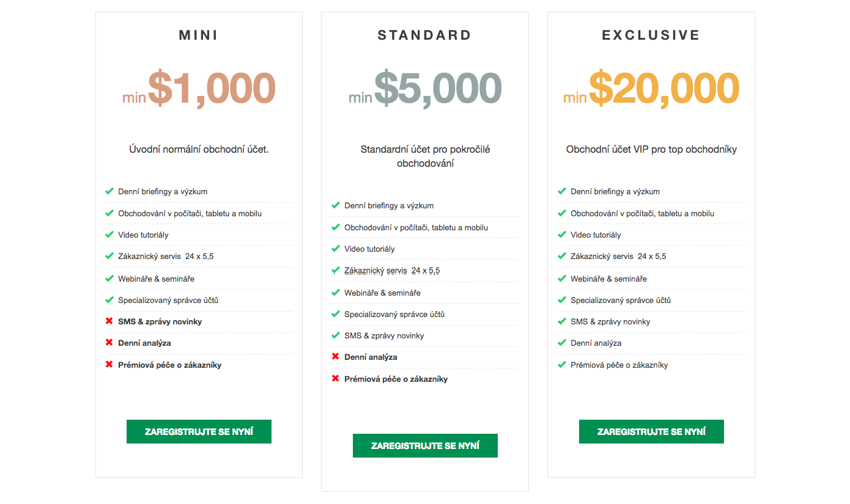Click red X by Denní analýza in STANDARD plan
850x504 pixels.
click(x=336, y=357)
